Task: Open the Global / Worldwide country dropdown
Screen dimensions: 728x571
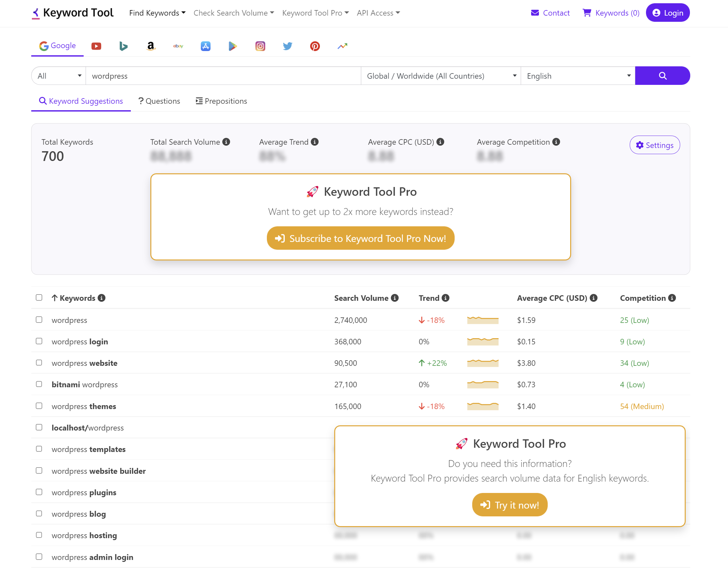Action: pyautogui.click(x=441, y=75)
